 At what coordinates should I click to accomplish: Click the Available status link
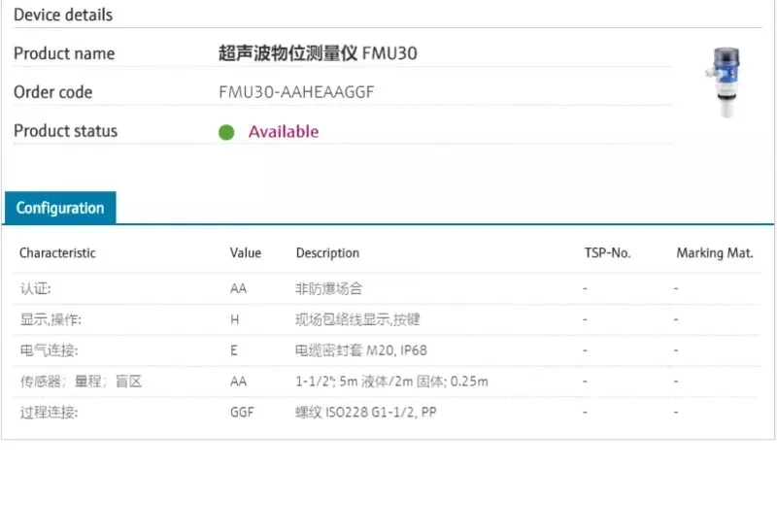pos(284,132)
